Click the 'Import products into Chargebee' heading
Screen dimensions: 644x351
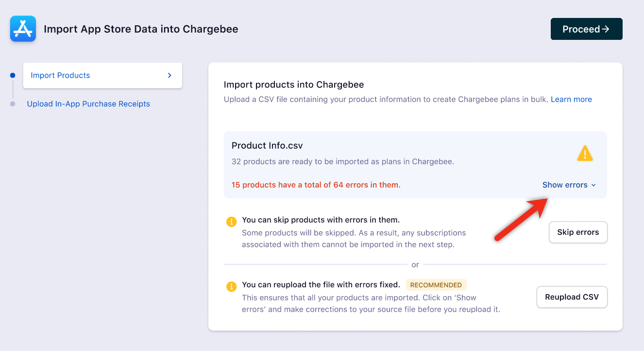pyautogui.click(x=294, y=85)
